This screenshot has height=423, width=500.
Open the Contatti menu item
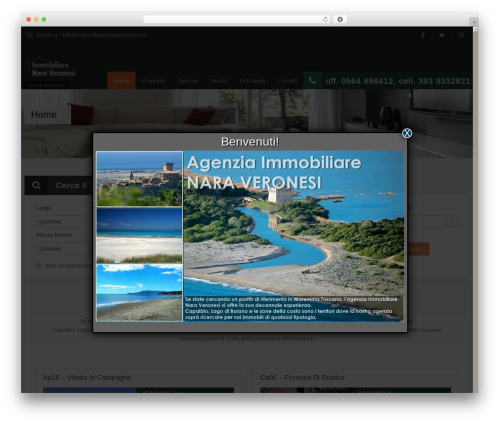coord(287,81)
